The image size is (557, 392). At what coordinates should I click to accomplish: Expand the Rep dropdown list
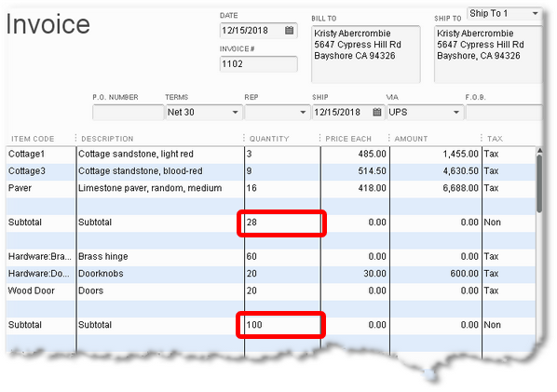303,113
